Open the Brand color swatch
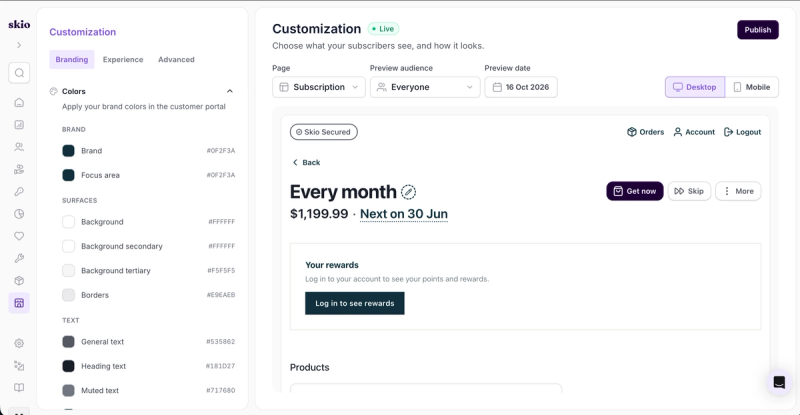 68,151
